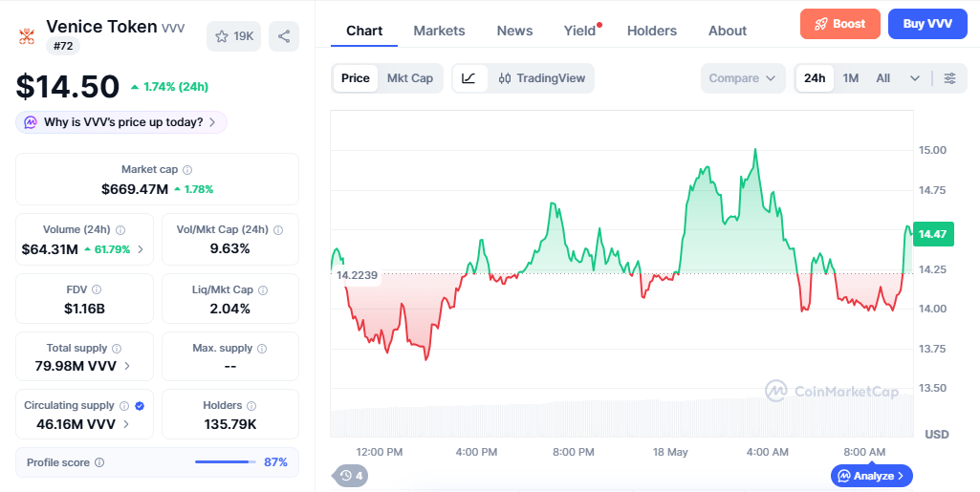
Task: Click the $1.16B FDV value
Action: [x=84, y=308]
